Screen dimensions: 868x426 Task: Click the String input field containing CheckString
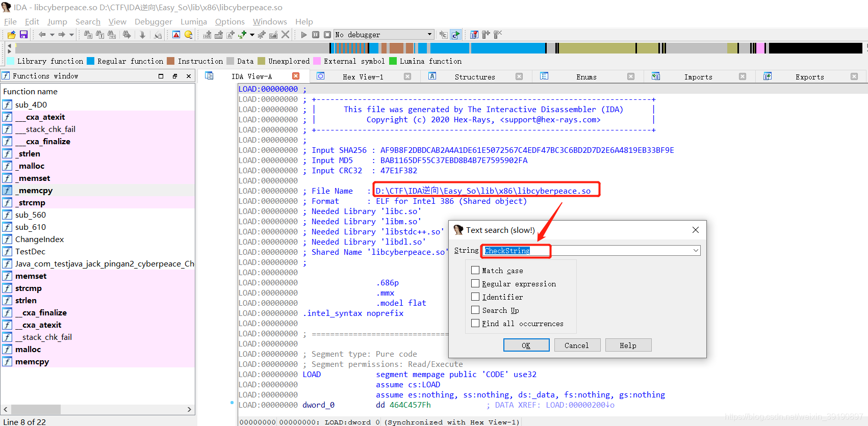(591, 251)
